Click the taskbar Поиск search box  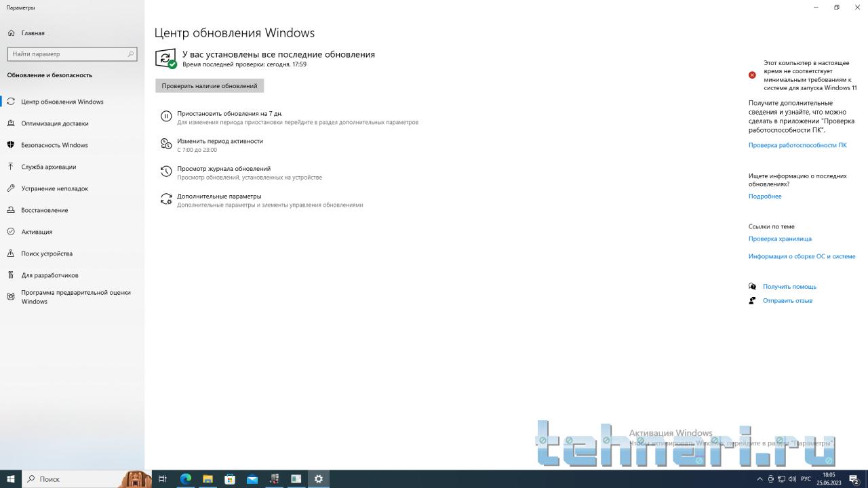coord(87,479)
